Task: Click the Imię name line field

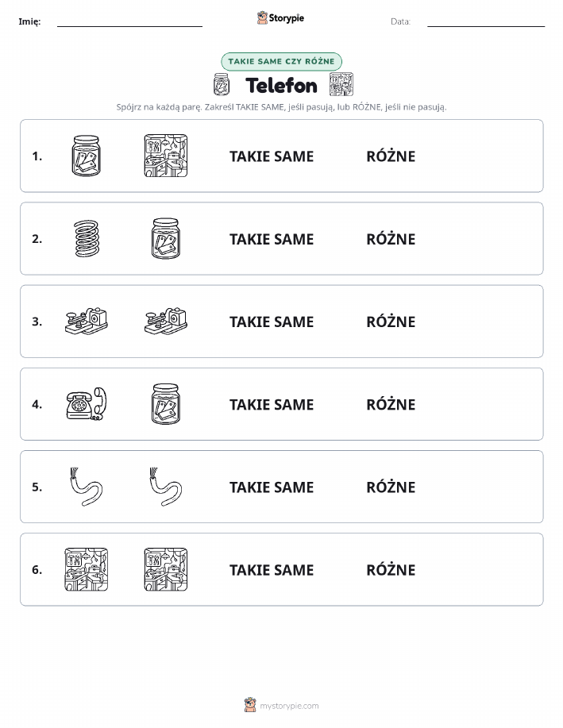Action: point(129,22)
